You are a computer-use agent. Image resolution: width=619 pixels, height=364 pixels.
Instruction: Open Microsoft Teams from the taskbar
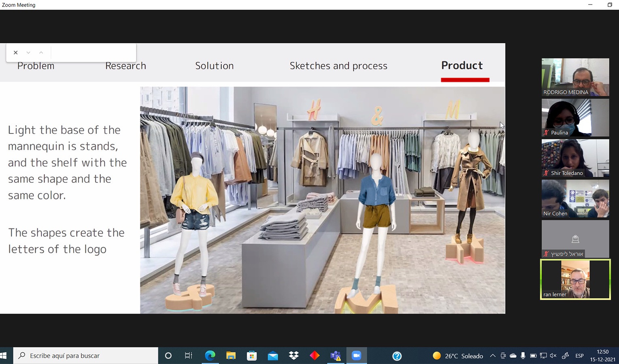click(335, 356)
